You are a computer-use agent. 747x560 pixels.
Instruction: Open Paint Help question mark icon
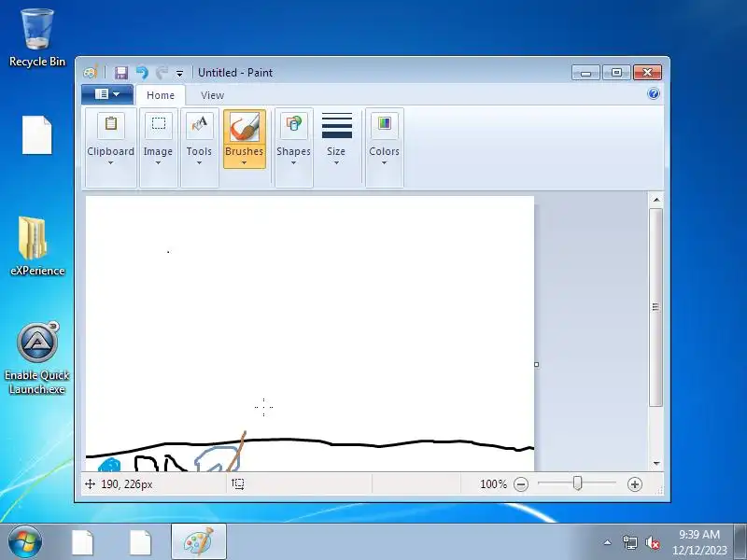coord(654,93)
